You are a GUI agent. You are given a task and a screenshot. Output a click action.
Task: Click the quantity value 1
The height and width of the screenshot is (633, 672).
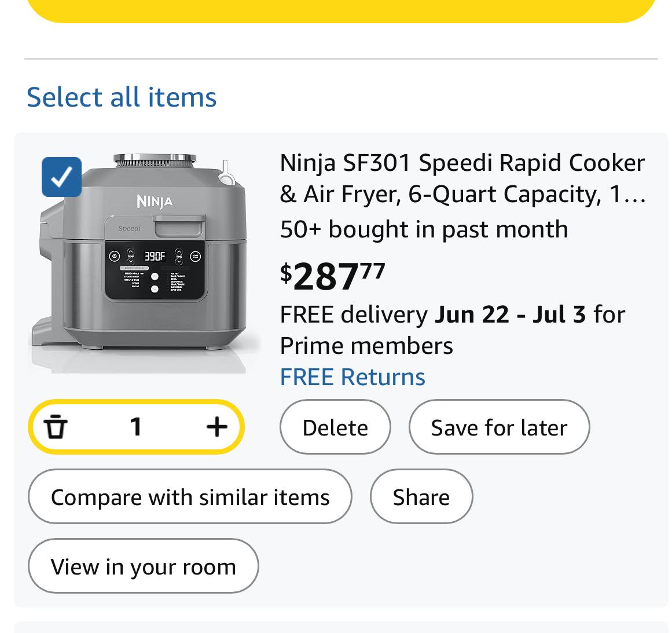(x=136, y=427)
